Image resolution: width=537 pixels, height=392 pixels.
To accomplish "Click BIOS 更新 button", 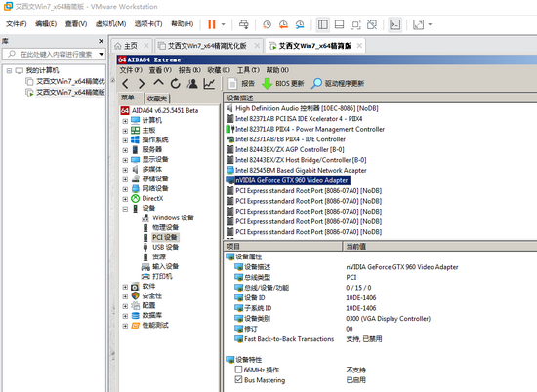I will click(283, 84).
